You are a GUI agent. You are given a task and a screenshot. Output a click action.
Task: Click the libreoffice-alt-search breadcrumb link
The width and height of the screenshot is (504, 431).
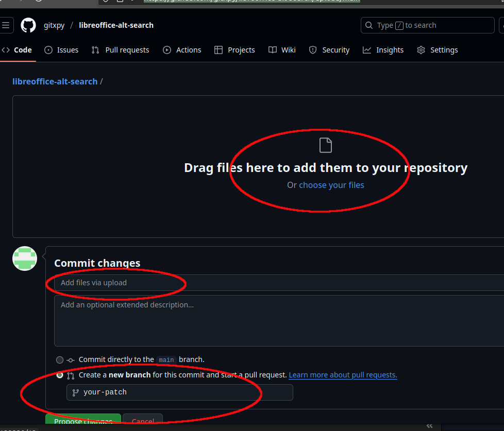pos(55,81)
